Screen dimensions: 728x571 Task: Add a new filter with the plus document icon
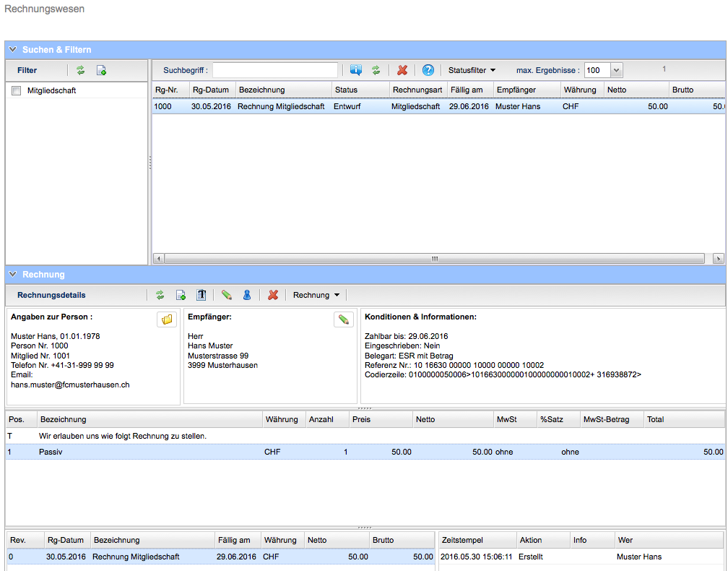(101, 70)
